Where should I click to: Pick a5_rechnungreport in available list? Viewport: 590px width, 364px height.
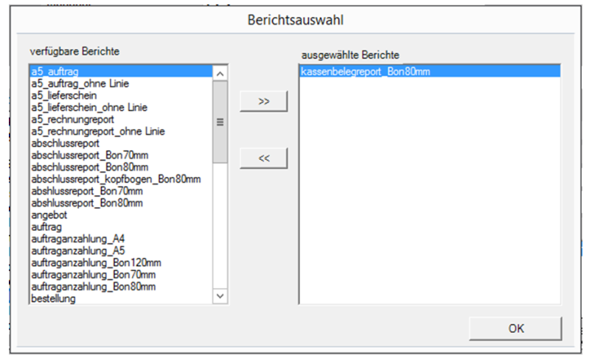pos(72,119)
